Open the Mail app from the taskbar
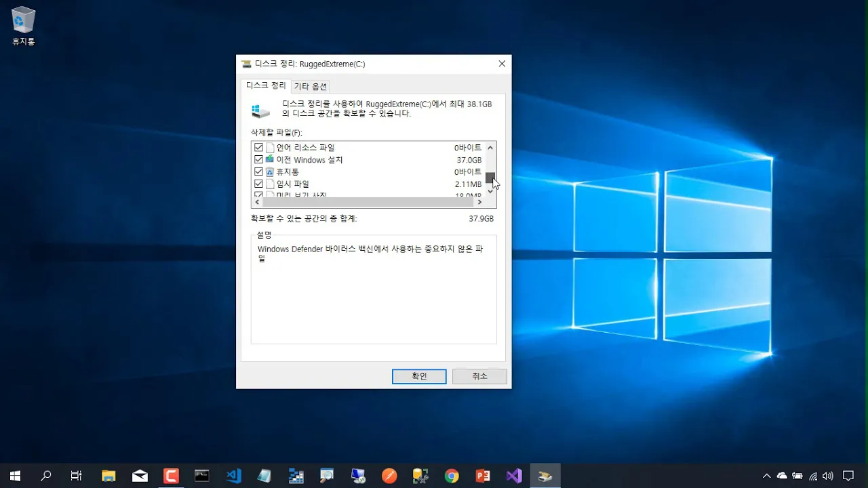This screenshot has height=488, width=868. (140, 476)
